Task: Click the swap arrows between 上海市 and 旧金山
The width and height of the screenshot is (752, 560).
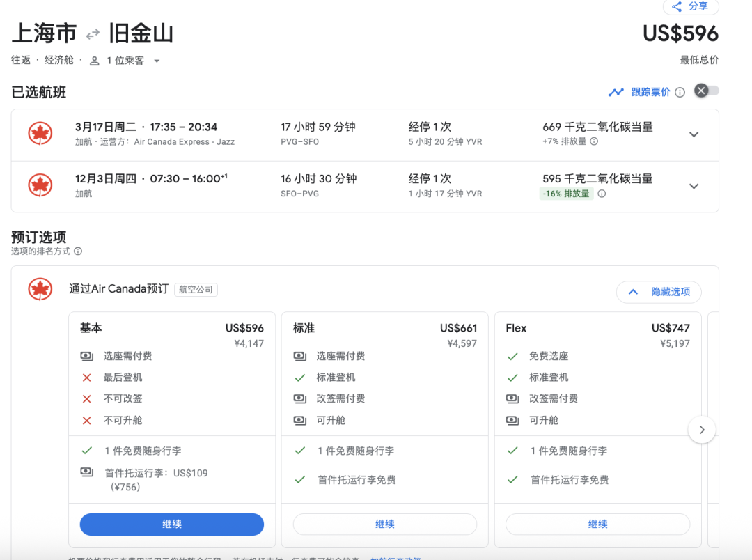Action: point(93,34)
